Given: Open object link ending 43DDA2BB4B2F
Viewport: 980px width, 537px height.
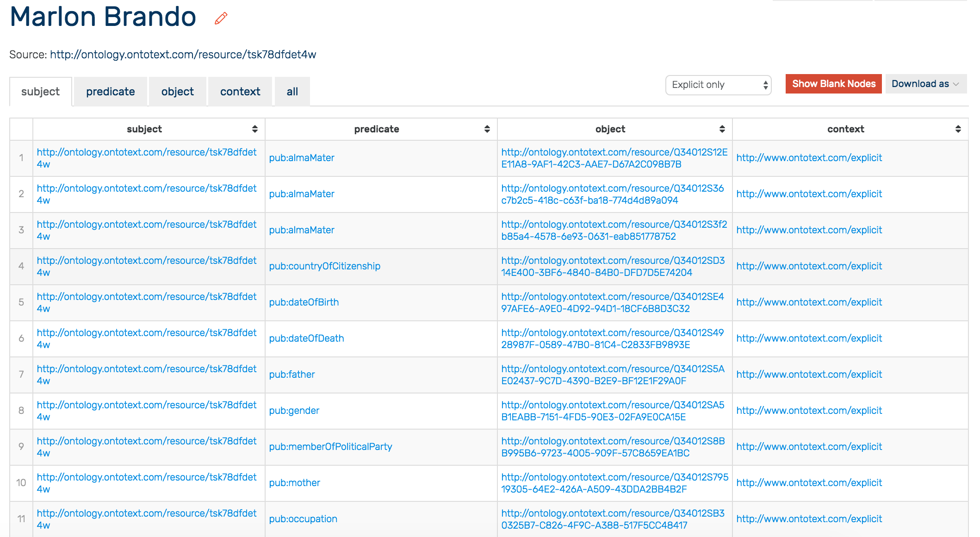Looking at the screenshot, I should click(x=615, y=483).
